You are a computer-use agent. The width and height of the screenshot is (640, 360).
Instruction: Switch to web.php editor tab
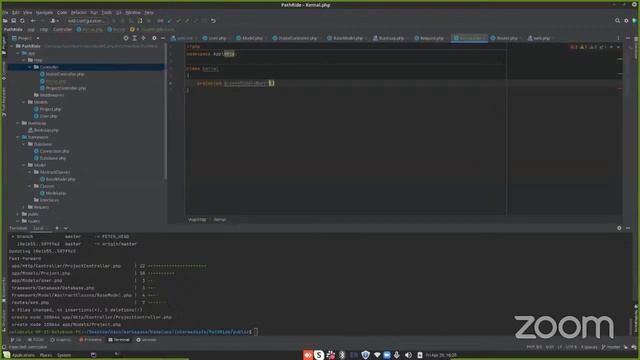coord(539,38)
